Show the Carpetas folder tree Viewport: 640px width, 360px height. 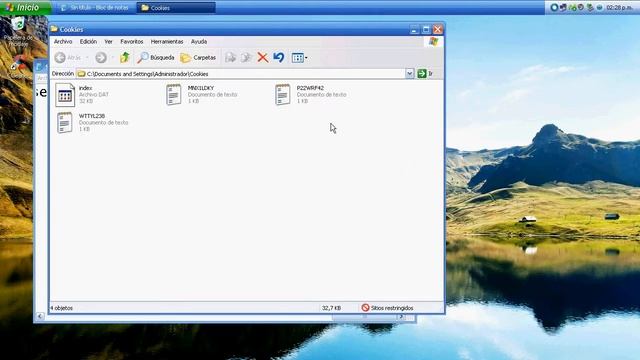coord(198,58)
